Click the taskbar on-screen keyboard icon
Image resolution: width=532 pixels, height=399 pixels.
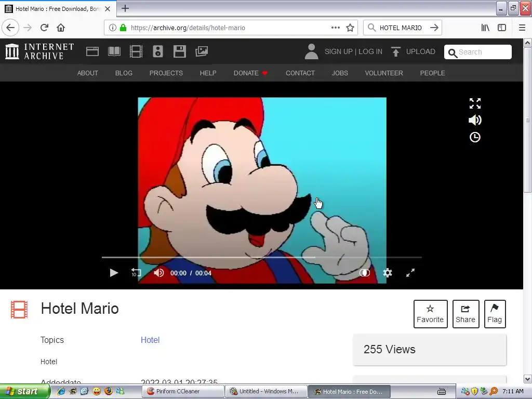442,392
